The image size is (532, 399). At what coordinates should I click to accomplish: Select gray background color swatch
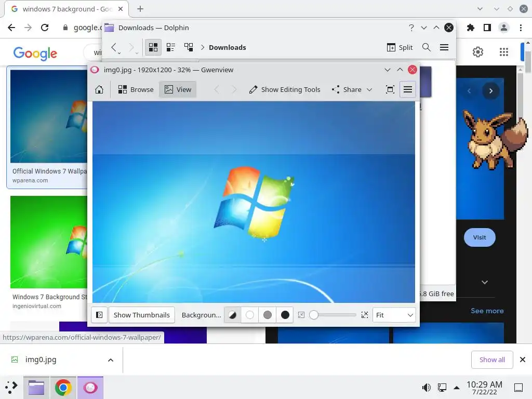(268, 315)
